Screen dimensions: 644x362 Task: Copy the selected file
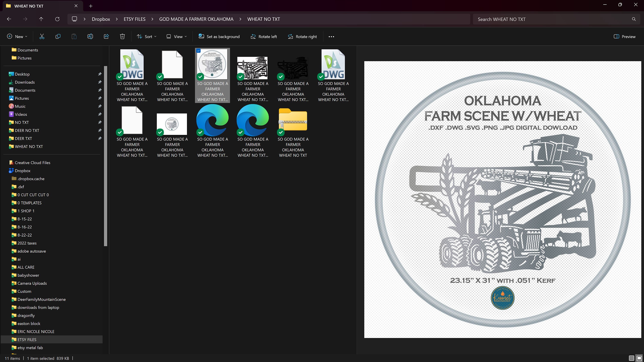[x=58, y=36]
